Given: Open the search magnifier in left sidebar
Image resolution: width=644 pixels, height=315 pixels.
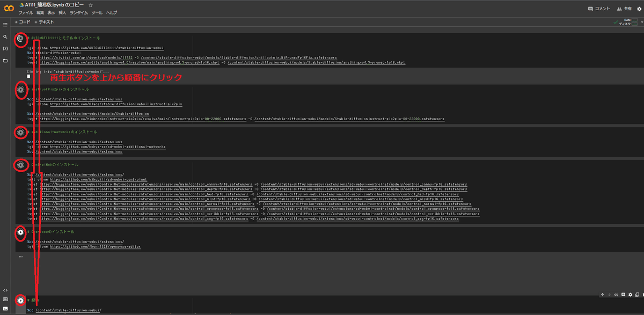Looking at the screenshot, I should 5,37.
